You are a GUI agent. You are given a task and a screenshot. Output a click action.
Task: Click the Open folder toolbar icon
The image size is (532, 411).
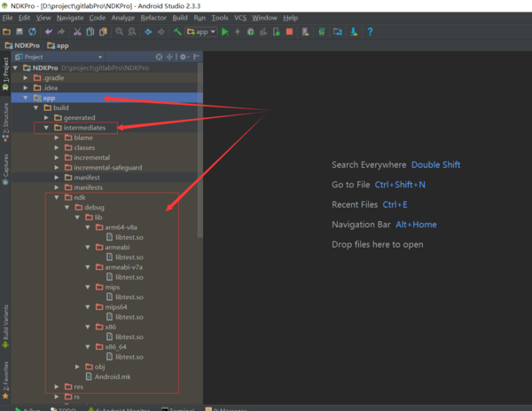coord(6,32)
